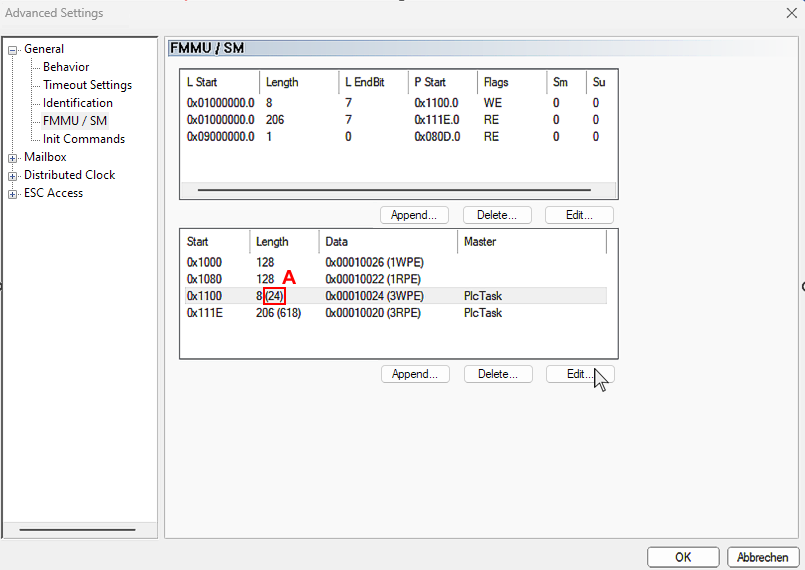Click data value 0x00010020 (3RPE)
805x570 pixels.
click(373, 313)
